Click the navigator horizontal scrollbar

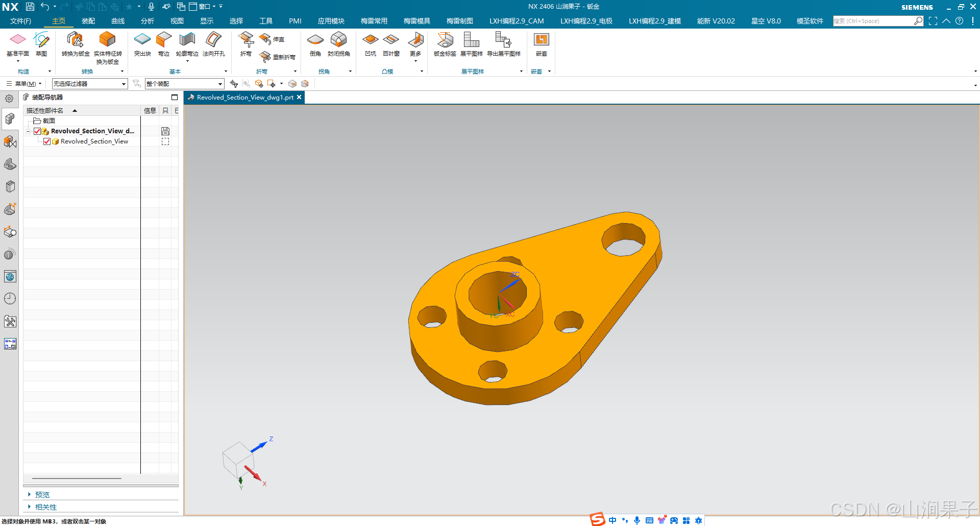coord(77,479)
